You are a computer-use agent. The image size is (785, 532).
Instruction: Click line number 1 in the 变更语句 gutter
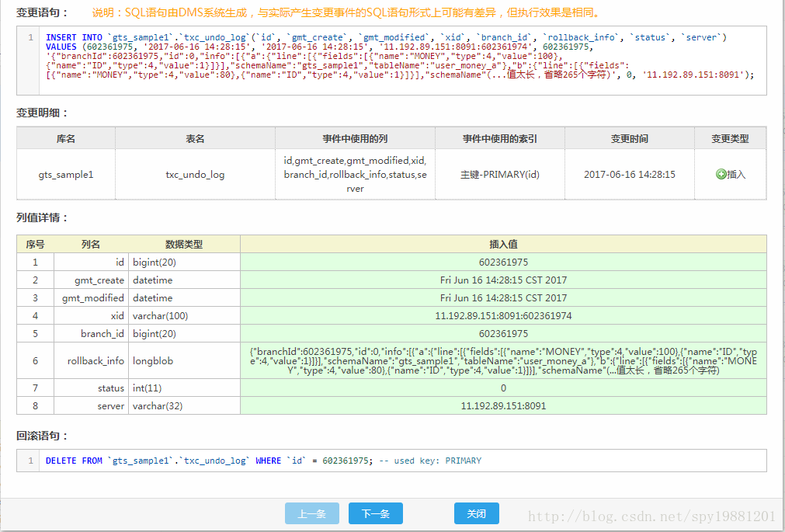[30, 37]
